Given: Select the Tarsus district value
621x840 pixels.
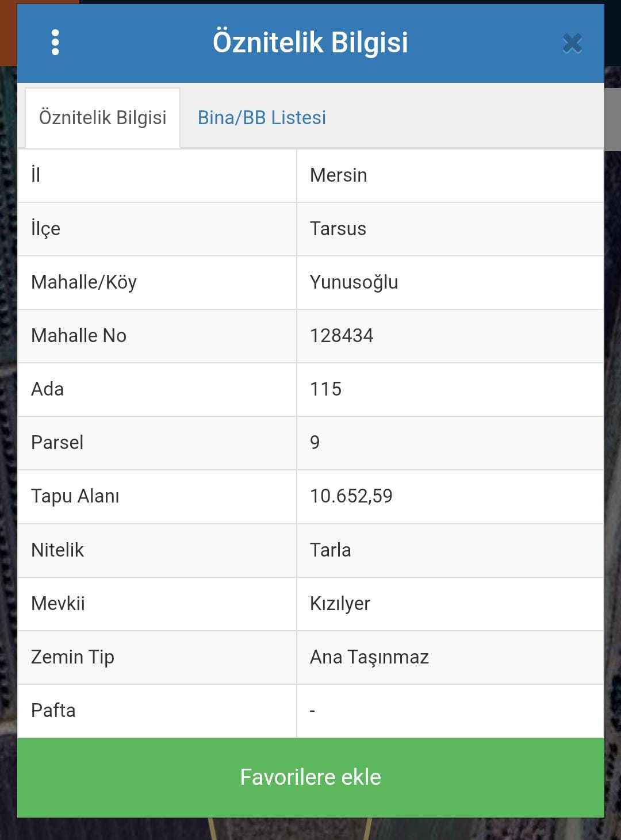Looking at the screenshot, I should [x=338, y=229].
